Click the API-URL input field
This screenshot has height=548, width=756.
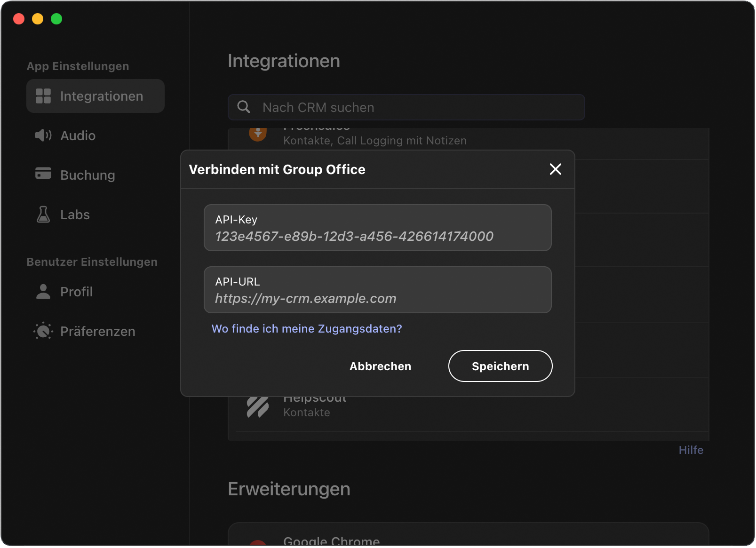[x=377, y=290]
